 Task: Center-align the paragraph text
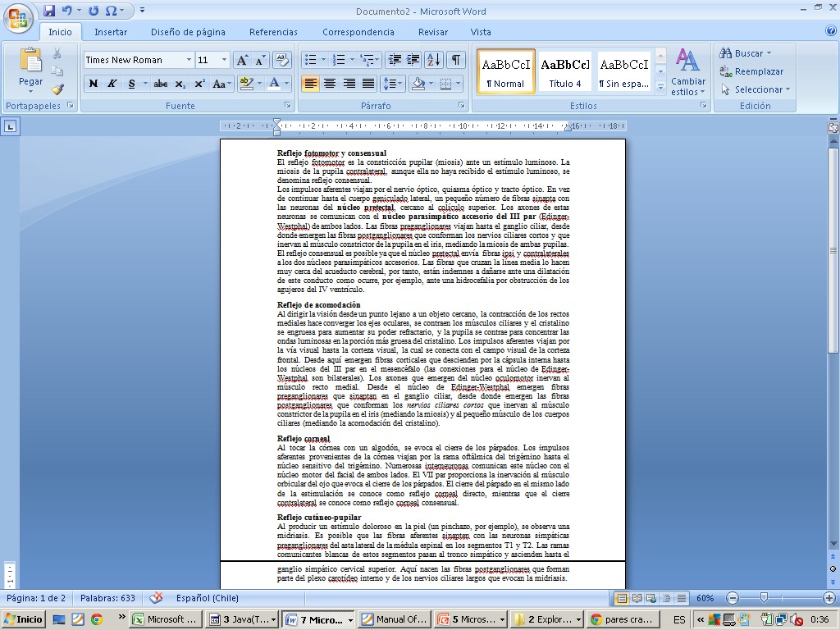(x=330, y=84)
